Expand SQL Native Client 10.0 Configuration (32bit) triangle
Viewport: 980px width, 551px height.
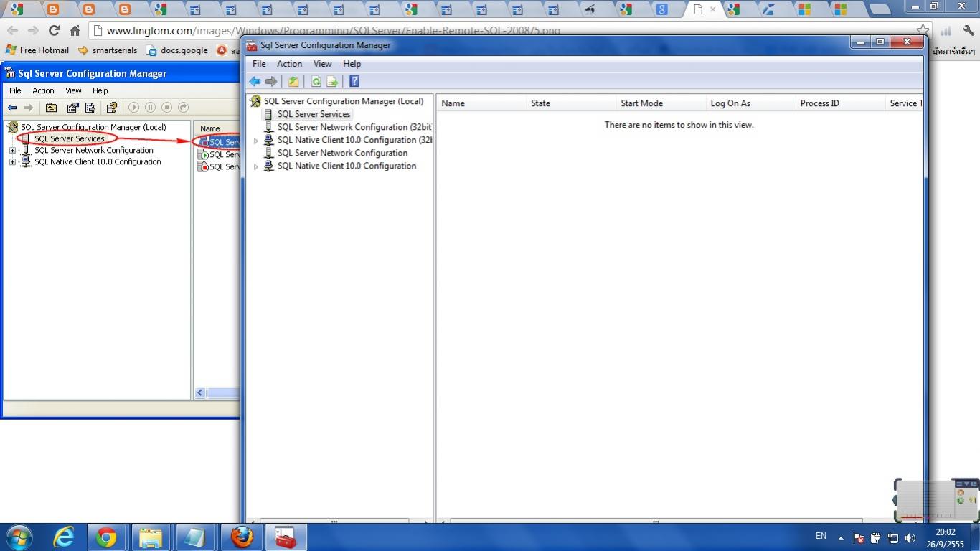click(256, 141)
